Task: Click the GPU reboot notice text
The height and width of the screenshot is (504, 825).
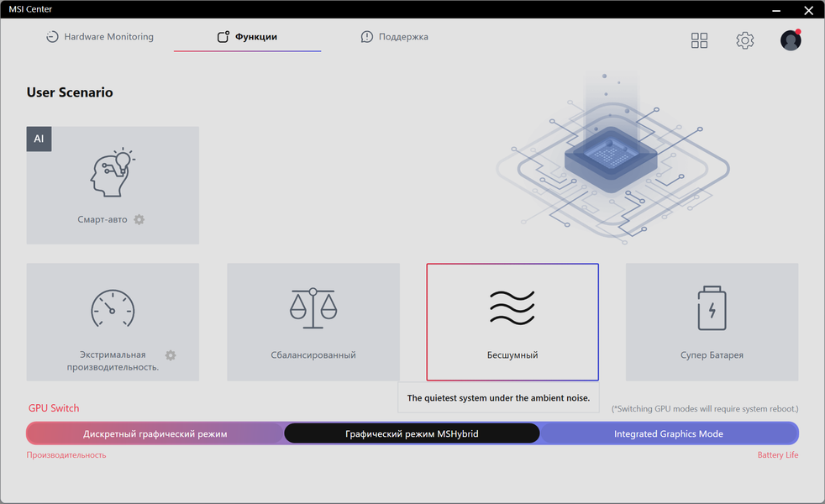Action: pos(705,409)
